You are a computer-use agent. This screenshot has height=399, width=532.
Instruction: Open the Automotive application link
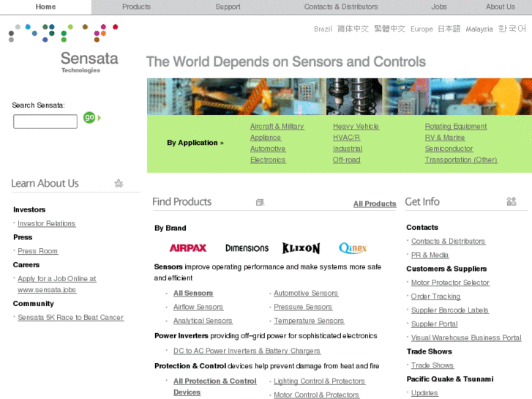pyautogui.click(x=268, y=149)
